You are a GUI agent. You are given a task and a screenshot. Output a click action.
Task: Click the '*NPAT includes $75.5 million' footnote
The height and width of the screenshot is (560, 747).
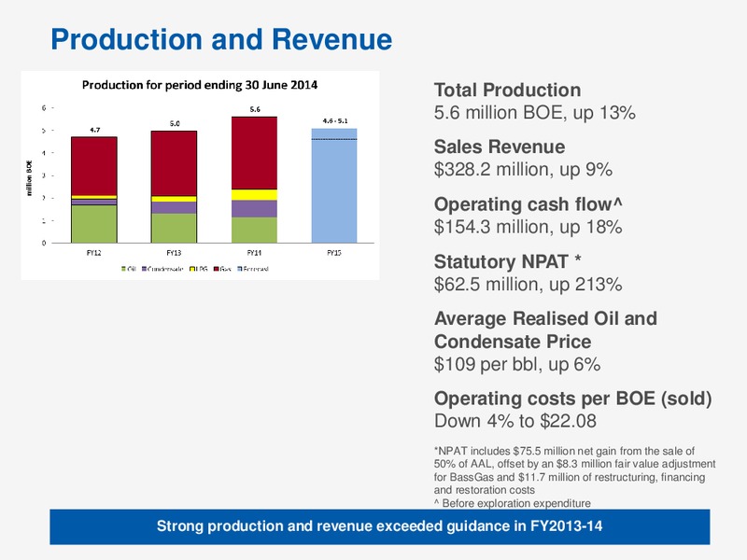click(574, 470)
